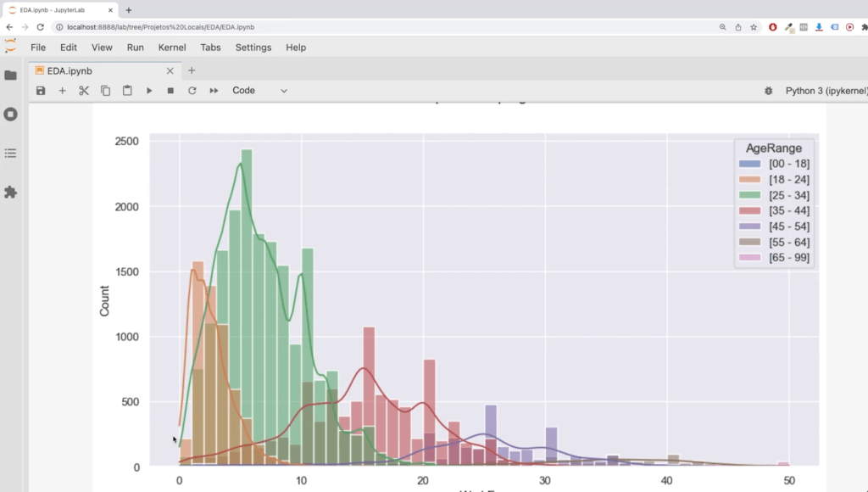Restart kernel and run all cells
This screenshot has width=868, height=492.
pyautogui.click(x=214, y=91)
